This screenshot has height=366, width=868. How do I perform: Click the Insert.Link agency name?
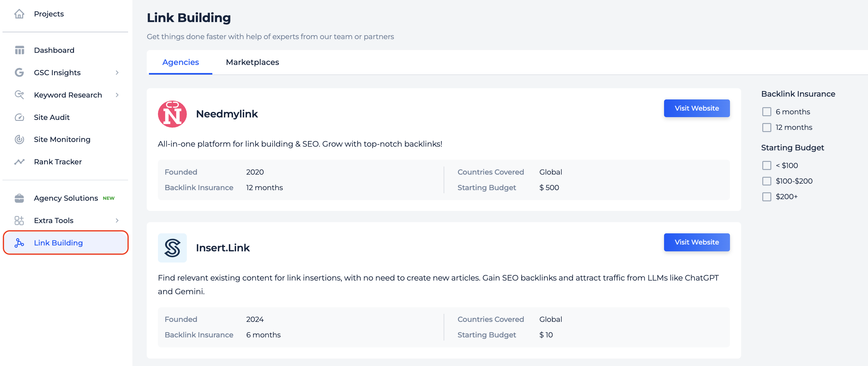pyautogui.click(x=223, y=248)
